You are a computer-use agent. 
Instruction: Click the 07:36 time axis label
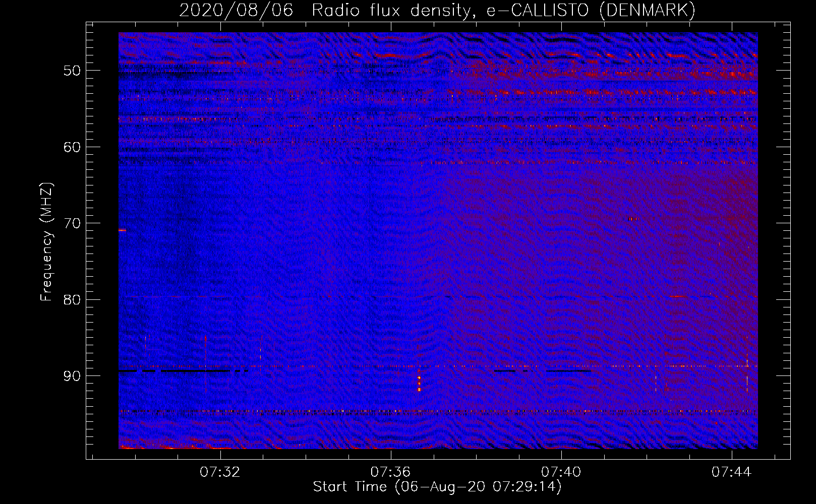(x=390, y=472)
